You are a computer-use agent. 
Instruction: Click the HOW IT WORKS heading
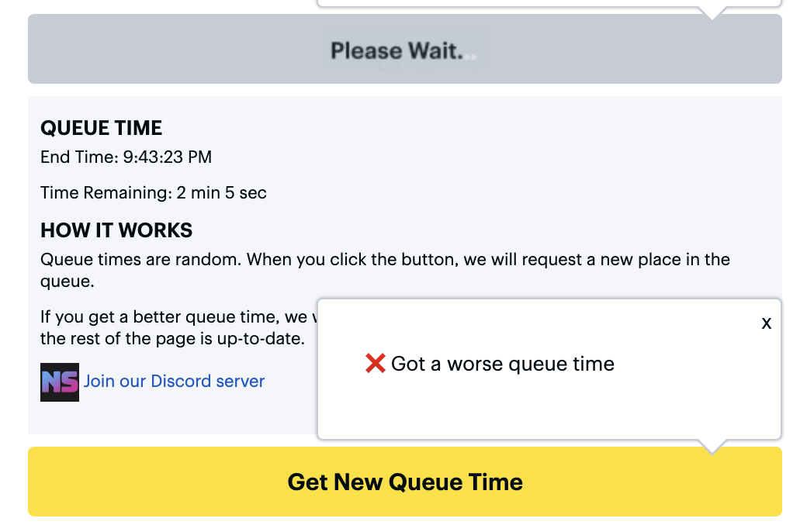116,230
